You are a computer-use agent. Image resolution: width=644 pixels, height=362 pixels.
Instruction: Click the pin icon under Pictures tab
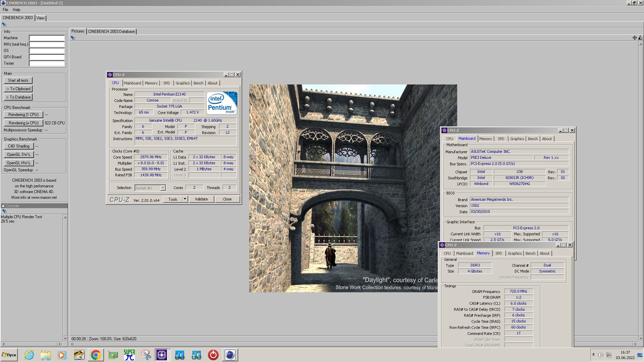point(73,38)
